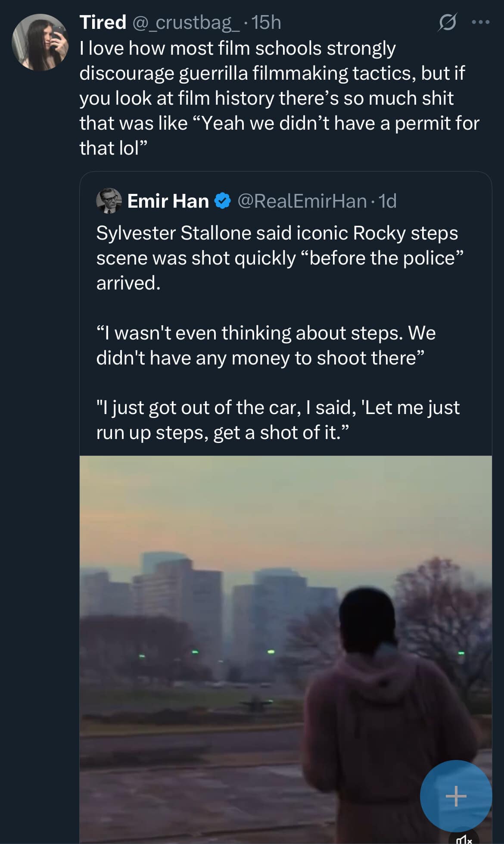Tap the quoted tweet's 1d timestamp

pos(388,201)
